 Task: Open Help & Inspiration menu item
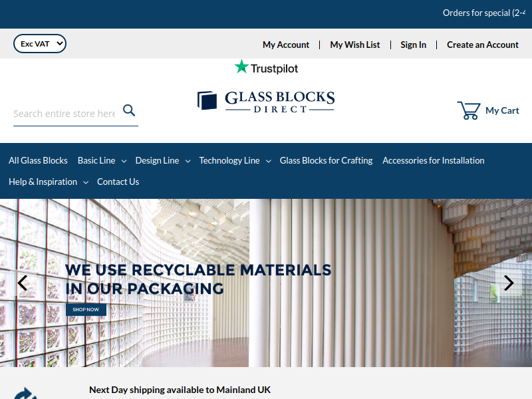[43, 182]
